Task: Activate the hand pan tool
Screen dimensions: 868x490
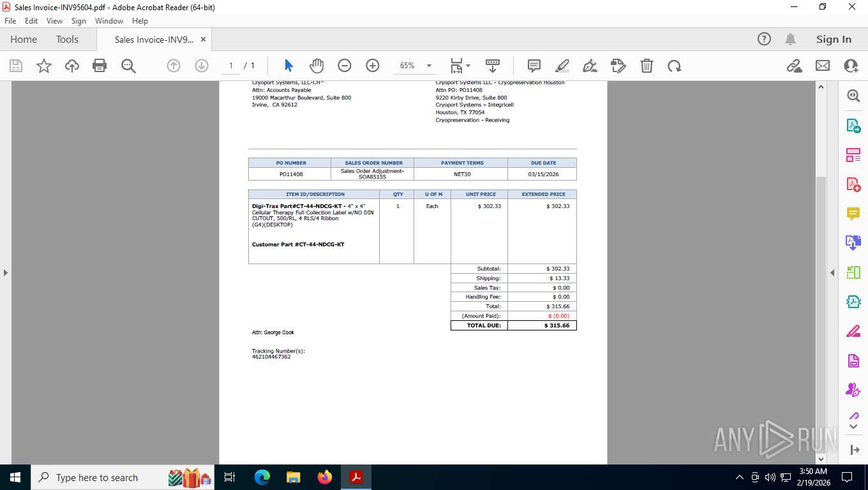Action: (317, 66)
